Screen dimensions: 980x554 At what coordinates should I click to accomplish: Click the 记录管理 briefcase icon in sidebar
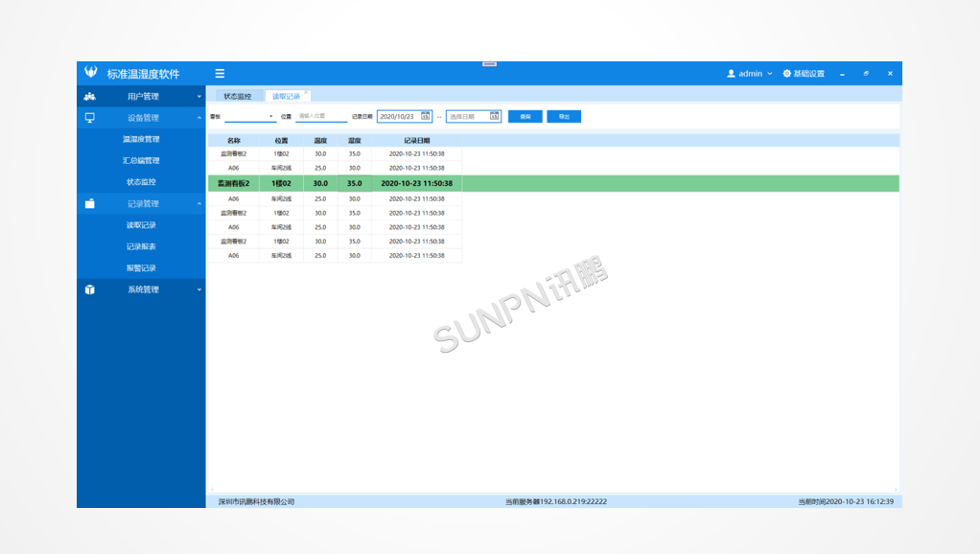(x=90, y=203)
